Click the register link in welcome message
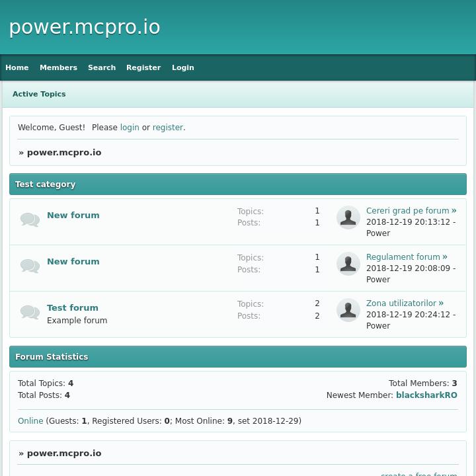 pyautogui.click(x=167, y=128)
